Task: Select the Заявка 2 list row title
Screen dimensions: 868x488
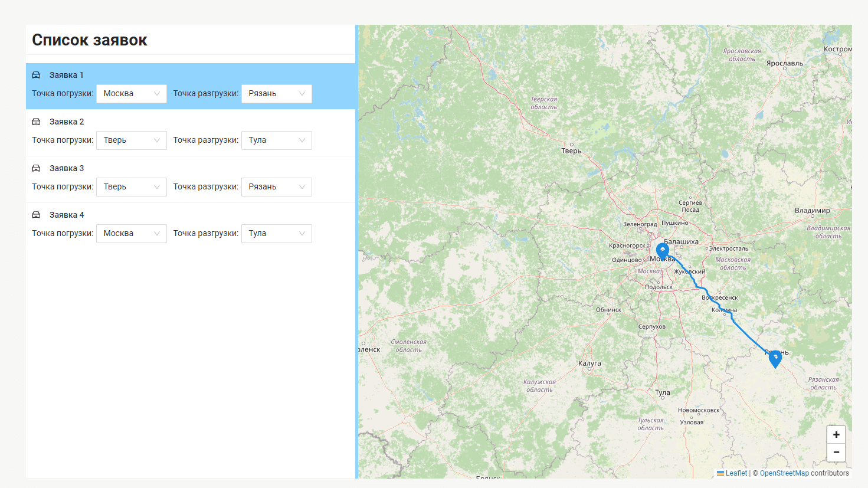Action: pyautogui.click(x=67, y=122)
